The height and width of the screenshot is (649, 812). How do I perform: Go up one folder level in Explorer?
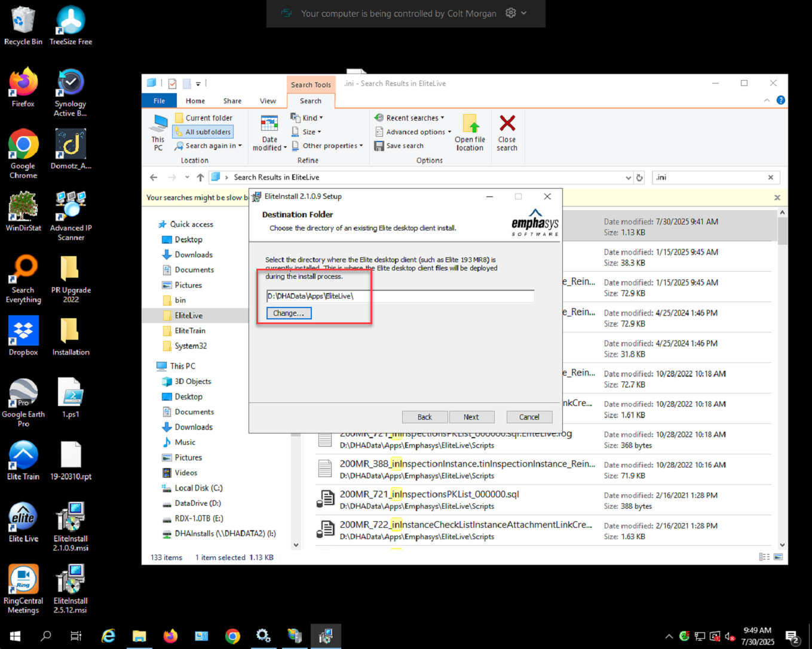[x=200, y=177]
